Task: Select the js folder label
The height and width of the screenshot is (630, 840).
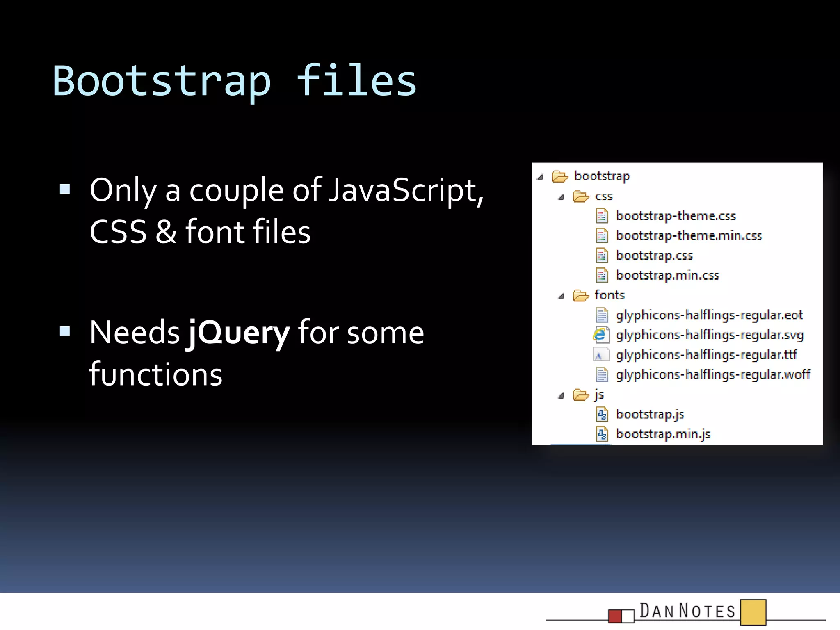Action: (599, 395)
